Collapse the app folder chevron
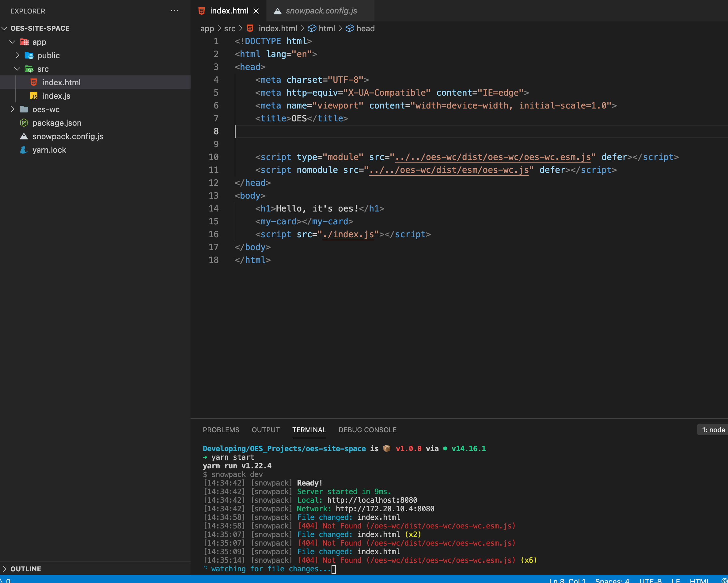 click(x=13, y=42)
